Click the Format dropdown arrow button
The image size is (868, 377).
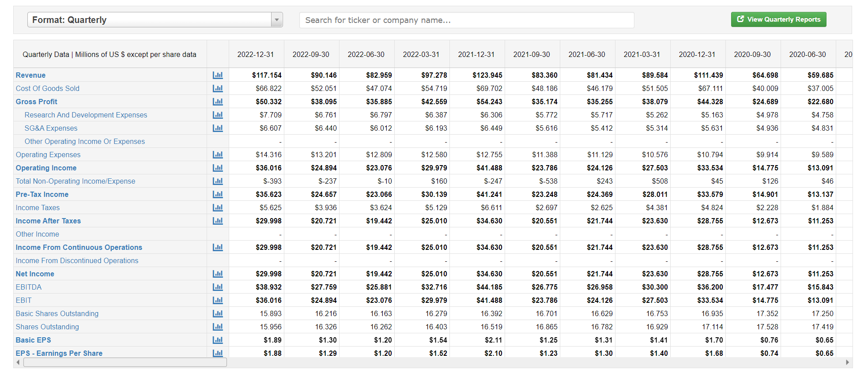point(277,20)
